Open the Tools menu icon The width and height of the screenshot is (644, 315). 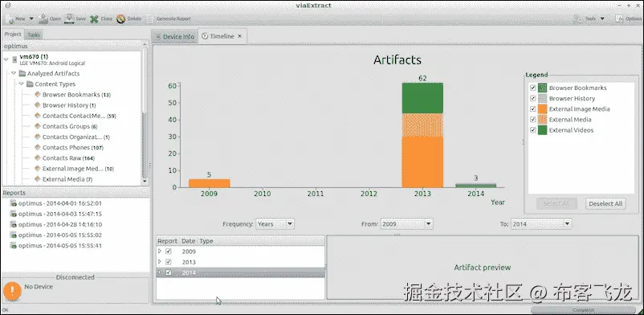(578, 18)
